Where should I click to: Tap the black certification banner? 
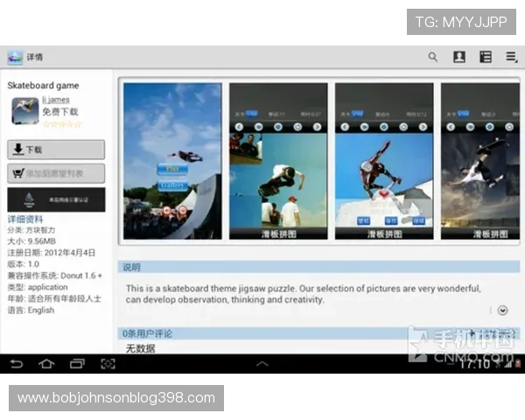[56, 199]
